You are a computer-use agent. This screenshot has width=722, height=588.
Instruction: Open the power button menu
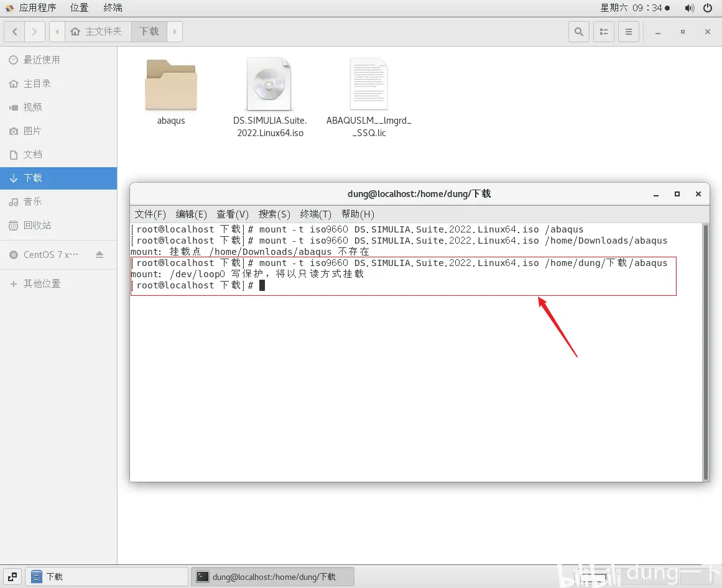point(708,8)
